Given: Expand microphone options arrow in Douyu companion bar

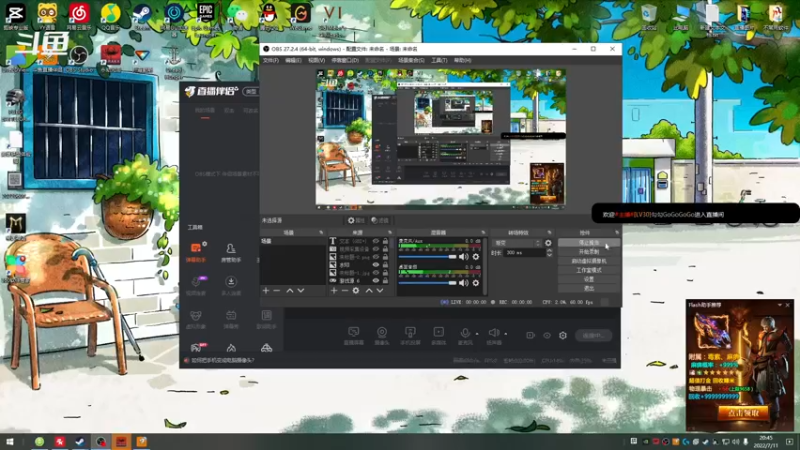Looking at the screenshot, I should [477, 334].
